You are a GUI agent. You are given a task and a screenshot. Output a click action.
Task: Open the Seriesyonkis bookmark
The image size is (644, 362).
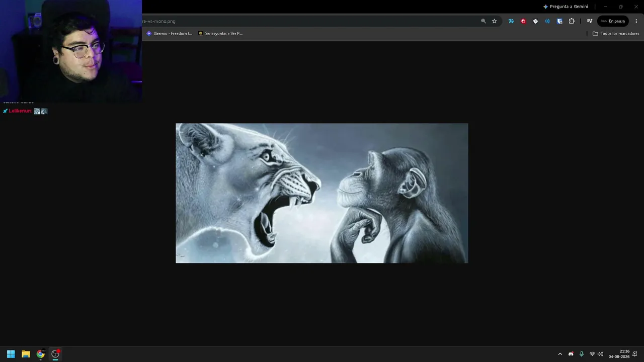click(x=220, y=34)
